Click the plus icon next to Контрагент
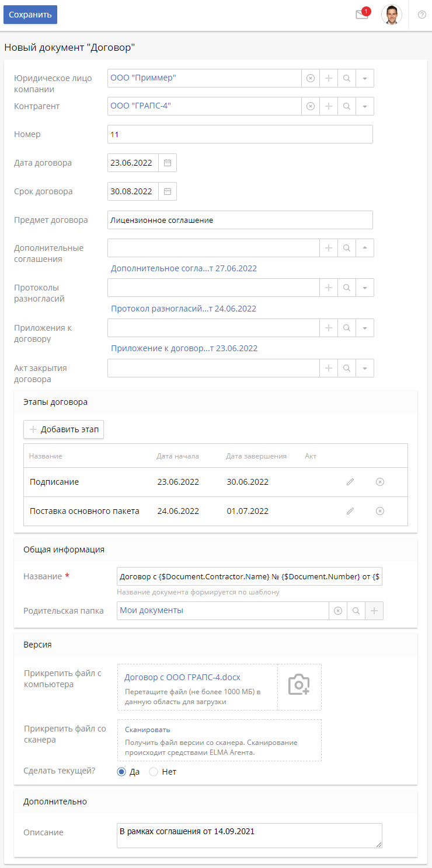The height and width of the screenshot is (868, 432). (328, 106)
